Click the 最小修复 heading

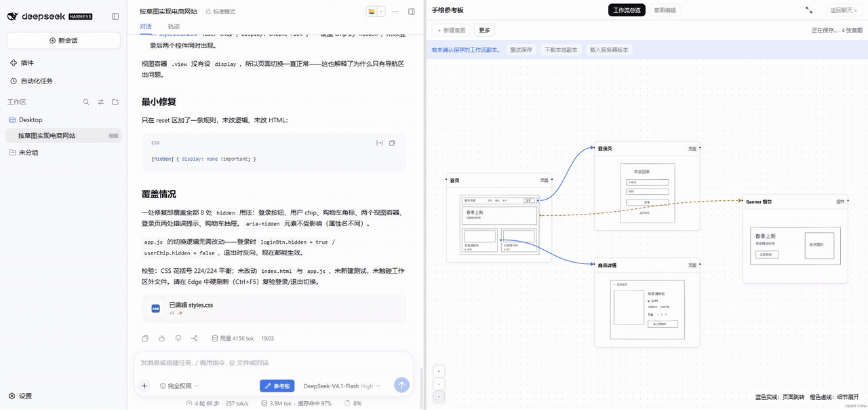pos(159,102)
